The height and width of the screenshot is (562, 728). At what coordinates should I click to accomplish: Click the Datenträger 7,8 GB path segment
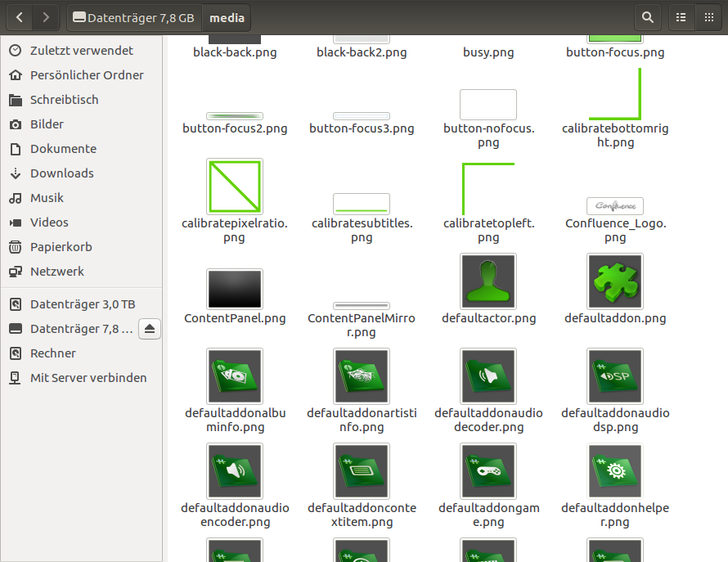pos(134,18)
